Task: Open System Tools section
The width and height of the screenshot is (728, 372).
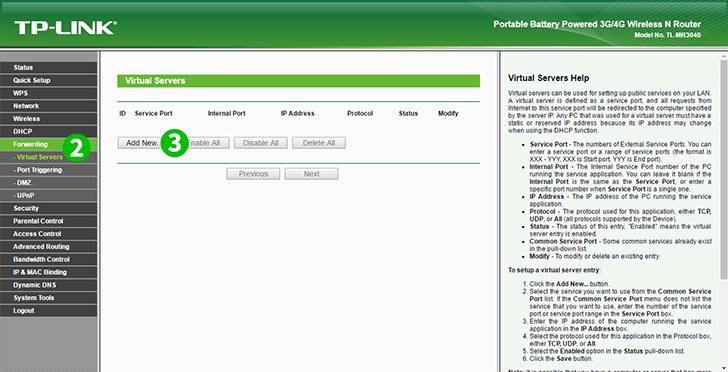Action: tap(49, 298)
